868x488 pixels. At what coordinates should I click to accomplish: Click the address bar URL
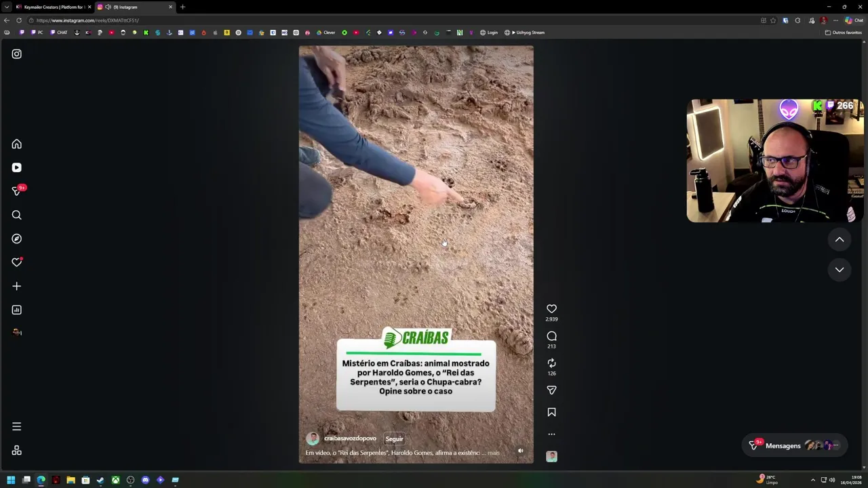[88, 20]
